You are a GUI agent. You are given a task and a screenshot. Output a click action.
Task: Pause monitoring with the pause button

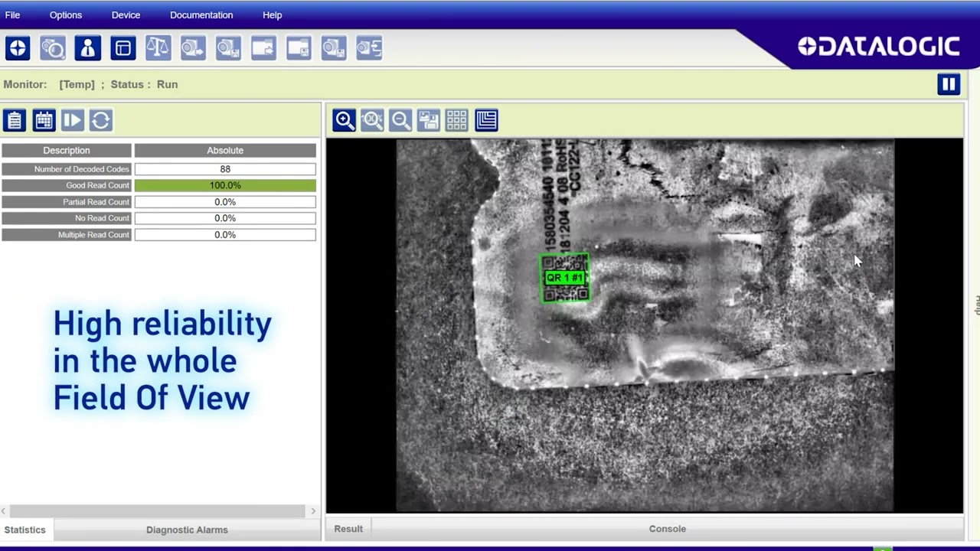point(949,84)
